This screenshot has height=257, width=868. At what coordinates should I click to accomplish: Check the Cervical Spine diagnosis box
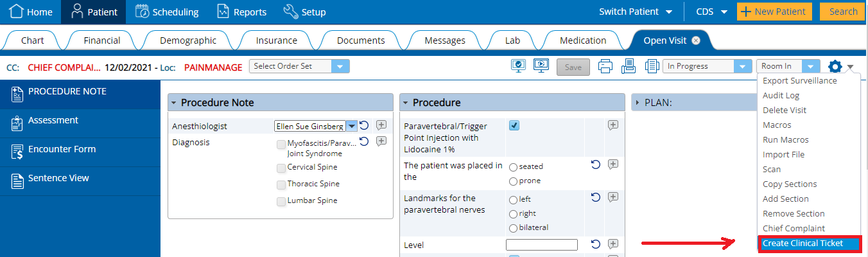point(281,168)
